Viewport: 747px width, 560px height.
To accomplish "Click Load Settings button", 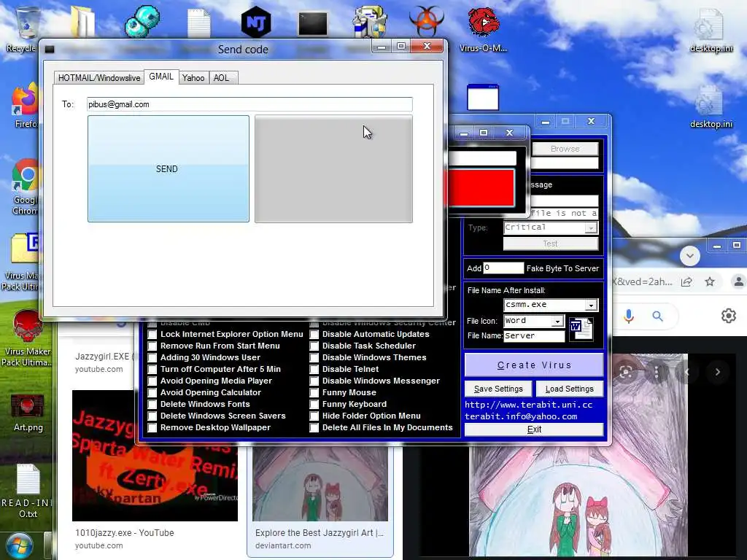I will 569,389.
